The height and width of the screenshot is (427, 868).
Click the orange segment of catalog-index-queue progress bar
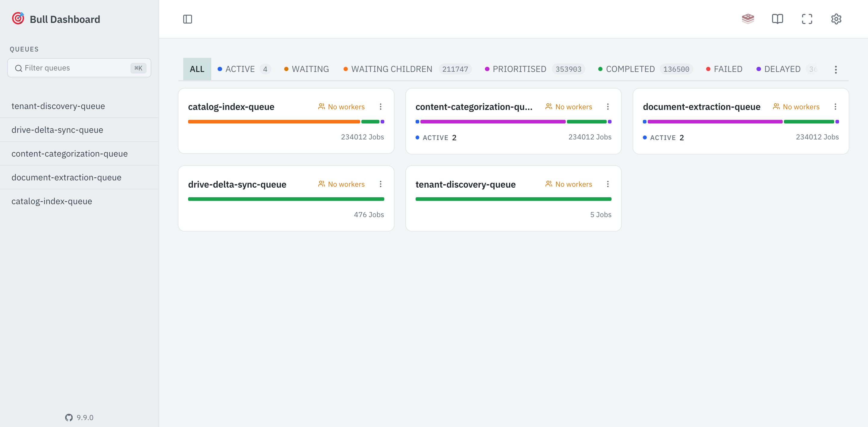click(274, 122)
